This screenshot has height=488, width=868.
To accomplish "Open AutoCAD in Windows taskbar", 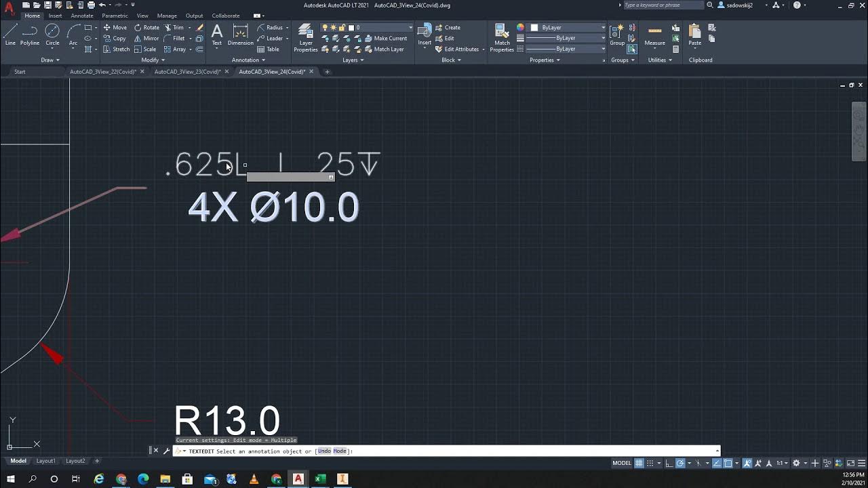I will [298, 479].
